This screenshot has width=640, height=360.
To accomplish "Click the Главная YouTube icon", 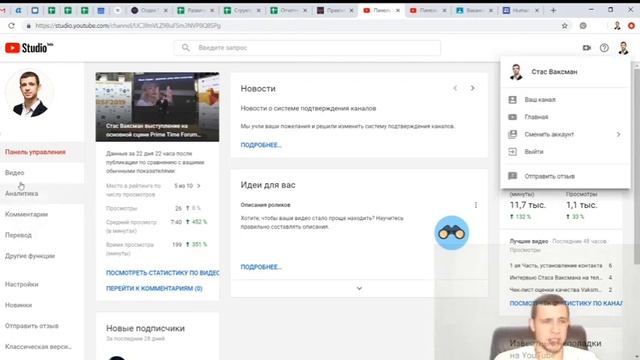I will pyautogui.click(x=512, y=117).
